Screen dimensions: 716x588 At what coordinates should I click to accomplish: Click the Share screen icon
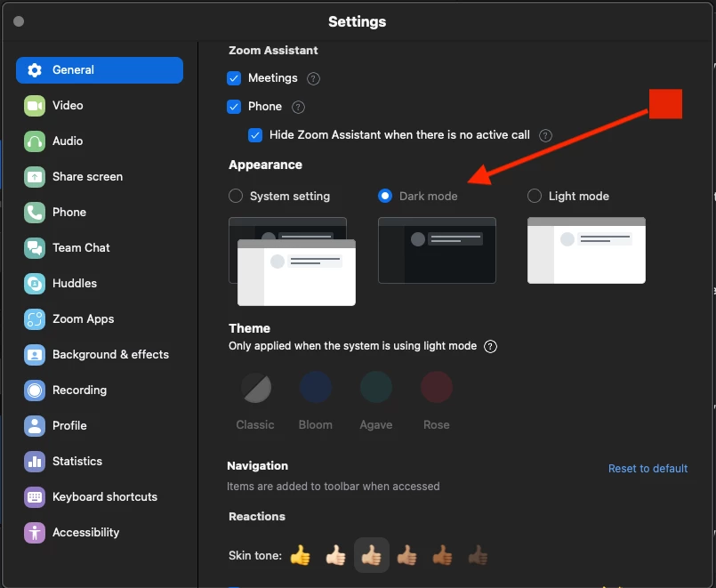coord(35,177)
